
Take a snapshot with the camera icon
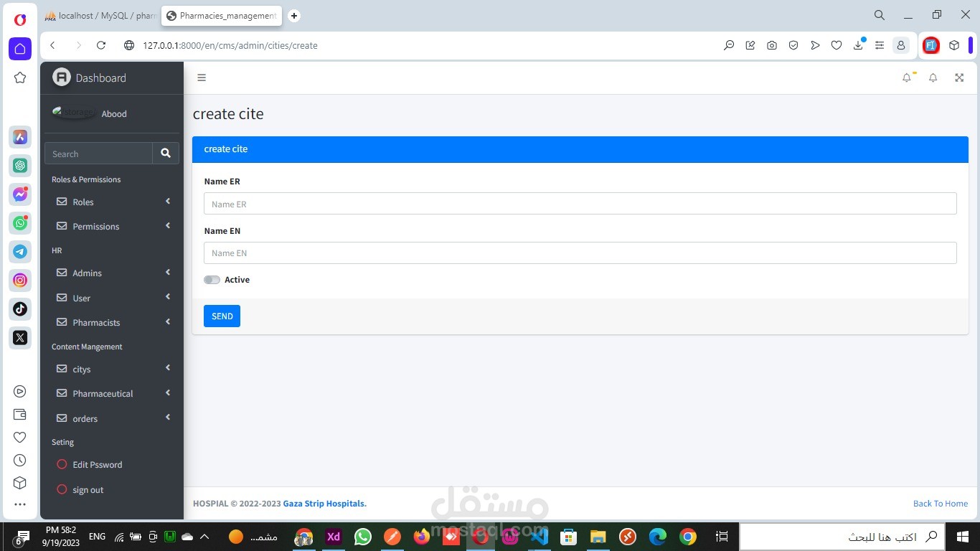tap(772, 45)
